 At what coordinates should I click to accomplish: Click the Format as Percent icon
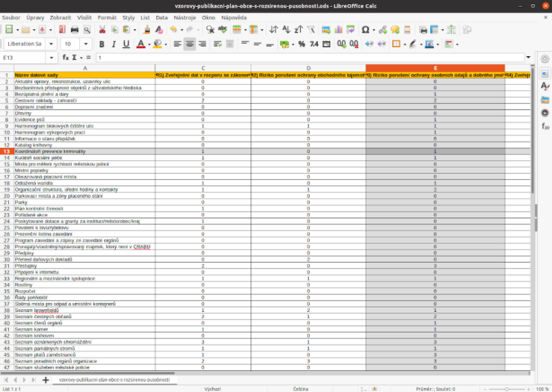pos(301,44)
